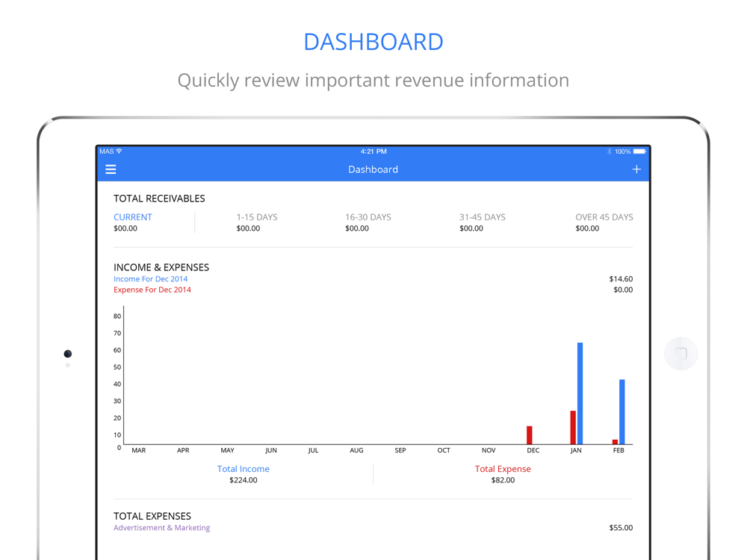
Task: Tap the iPad home button
Action: (681, 353)
